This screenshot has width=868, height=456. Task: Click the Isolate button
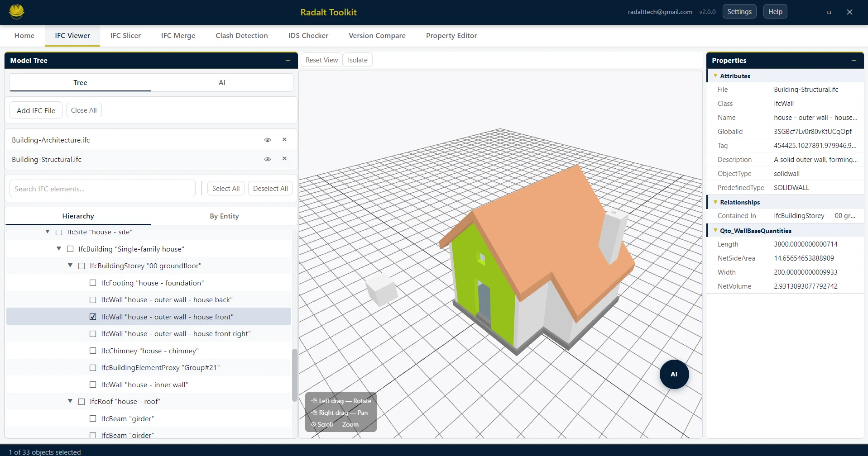pos(358,60)
